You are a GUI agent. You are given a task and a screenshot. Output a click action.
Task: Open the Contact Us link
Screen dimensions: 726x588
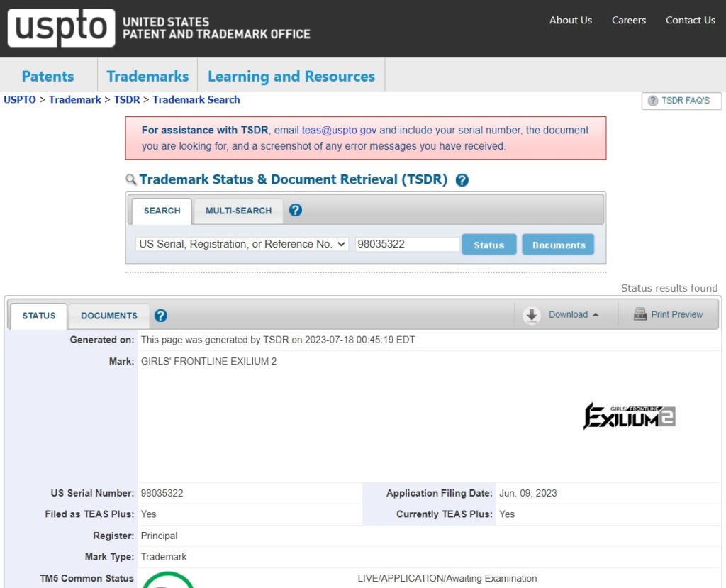pyautogui.click(x=690, y=20)
